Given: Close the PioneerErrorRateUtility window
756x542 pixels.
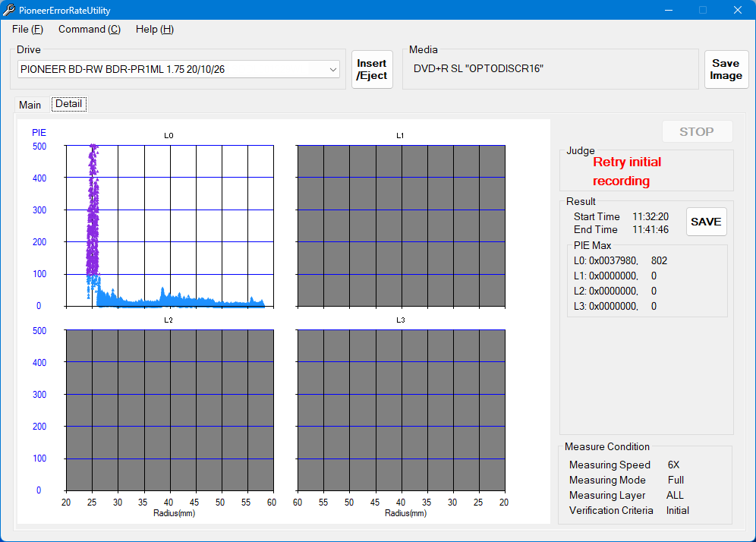Looking at the screenshot, I should 737,10.
